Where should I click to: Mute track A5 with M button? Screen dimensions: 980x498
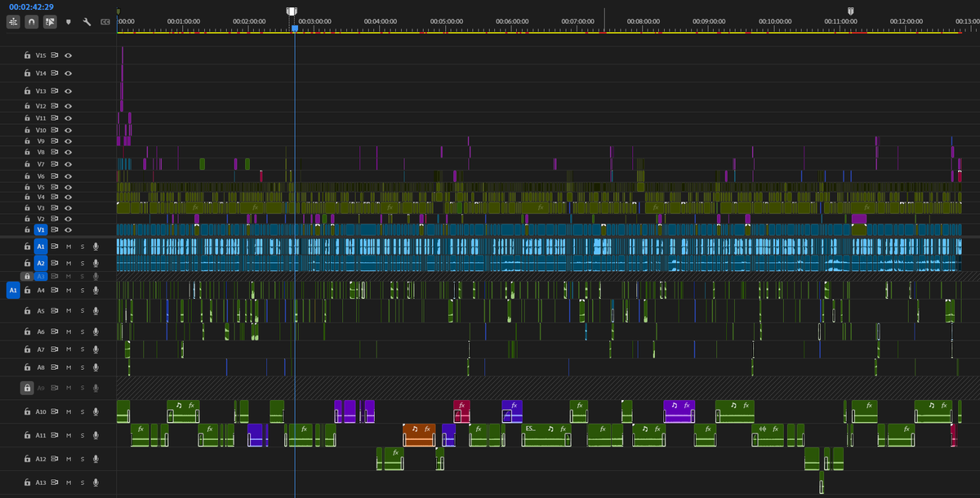point(69,311)
